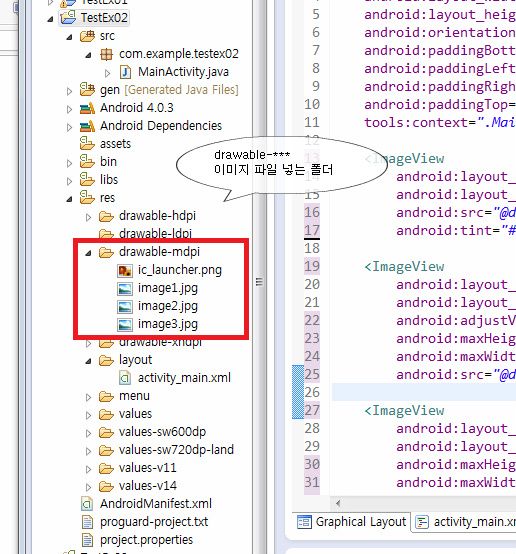Click the image2.jpg file icon
The width and height of the screenshot is (516, 554).
[125, 306]
